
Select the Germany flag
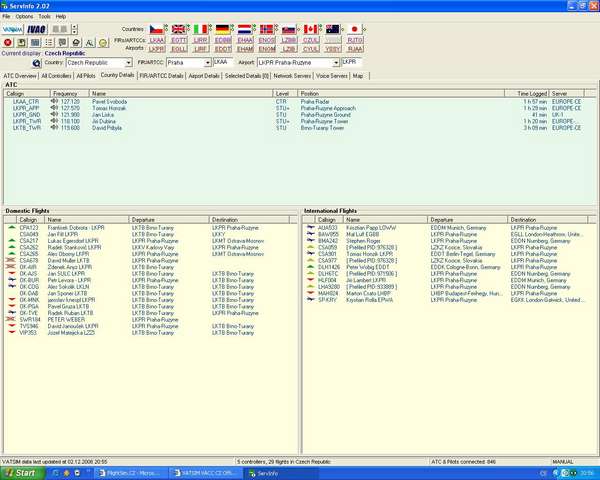222,29
